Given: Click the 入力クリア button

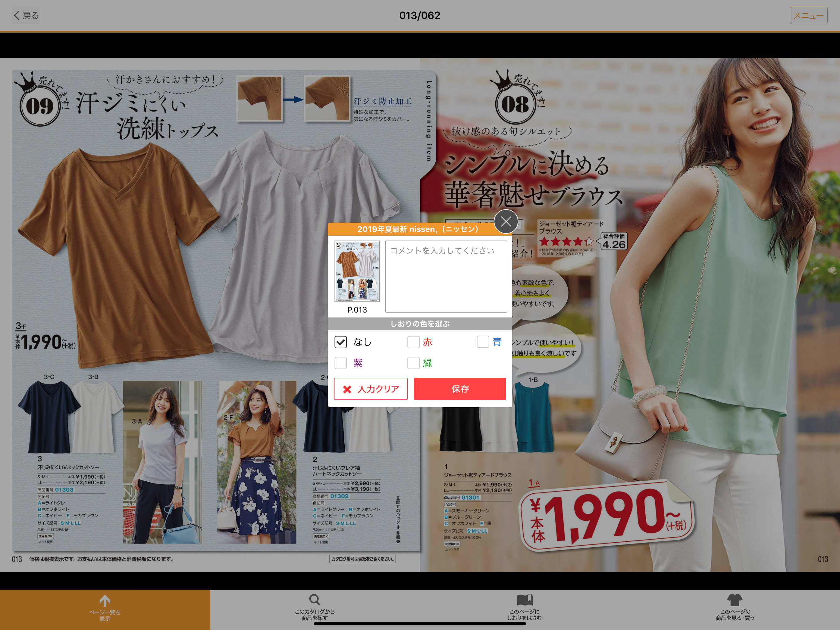Looking at the screenshot, I should click(370, 389).
